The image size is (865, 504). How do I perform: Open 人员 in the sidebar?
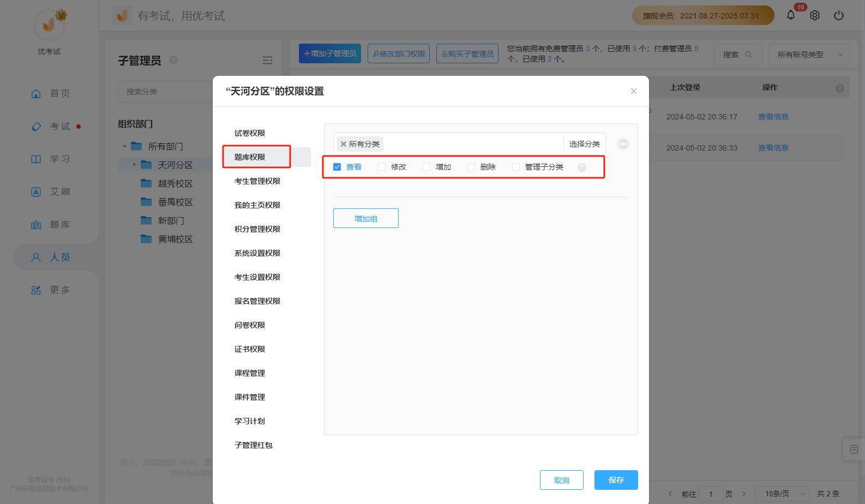click(50, 257)
